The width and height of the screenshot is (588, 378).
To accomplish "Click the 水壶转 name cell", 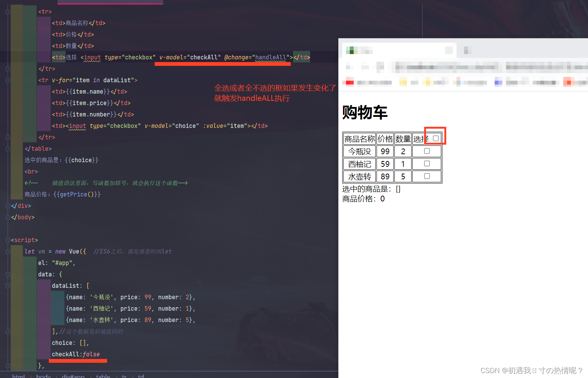I will [360, 177].
